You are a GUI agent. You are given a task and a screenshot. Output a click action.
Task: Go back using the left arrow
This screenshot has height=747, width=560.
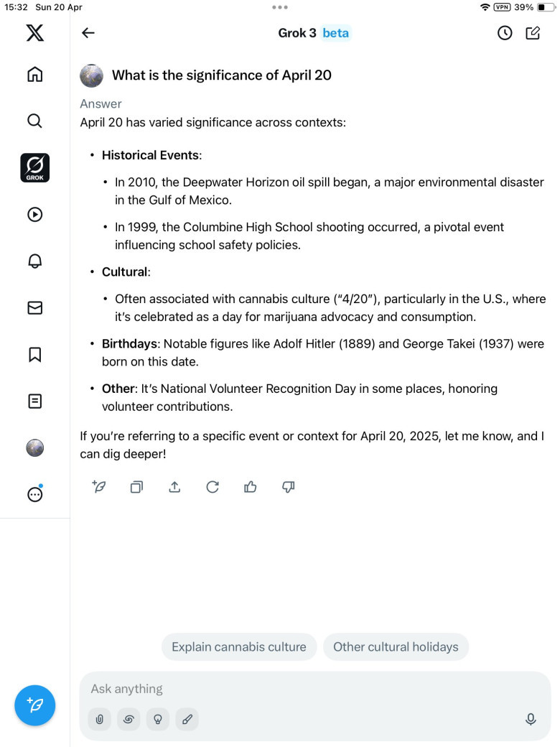pyautogui.click(x=88, y=33)
